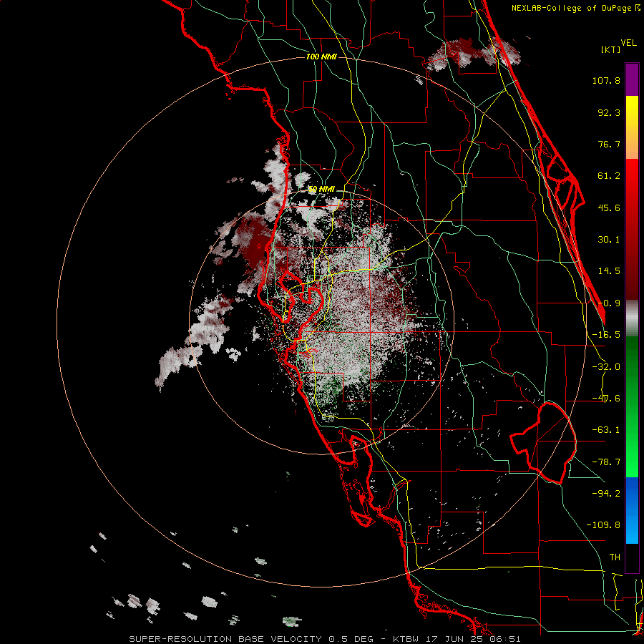Select the 61.2 legend value
644x644 pixels.
(609, 176)
